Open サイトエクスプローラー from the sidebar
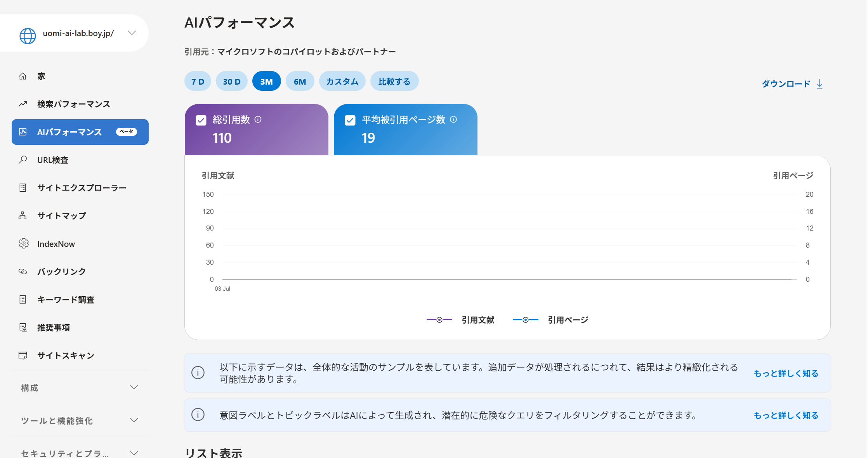Viewport: 868px width, 458px height. click(x=80, y=188)
